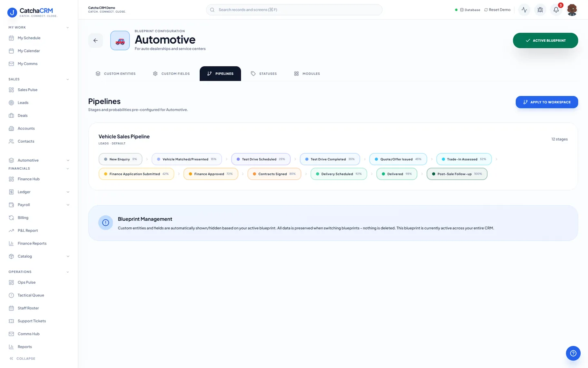This screenshot has height=368, width=588.
Task: Open My Comms mail icon
Action: (11, 64)
